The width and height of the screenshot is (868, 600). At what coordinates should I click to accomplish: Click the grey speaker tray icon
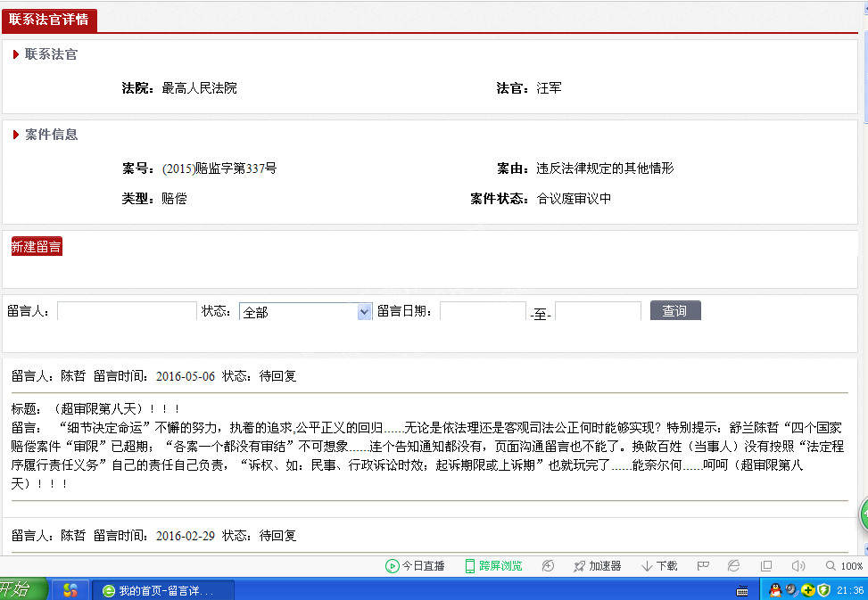click(x=791, y=590)
